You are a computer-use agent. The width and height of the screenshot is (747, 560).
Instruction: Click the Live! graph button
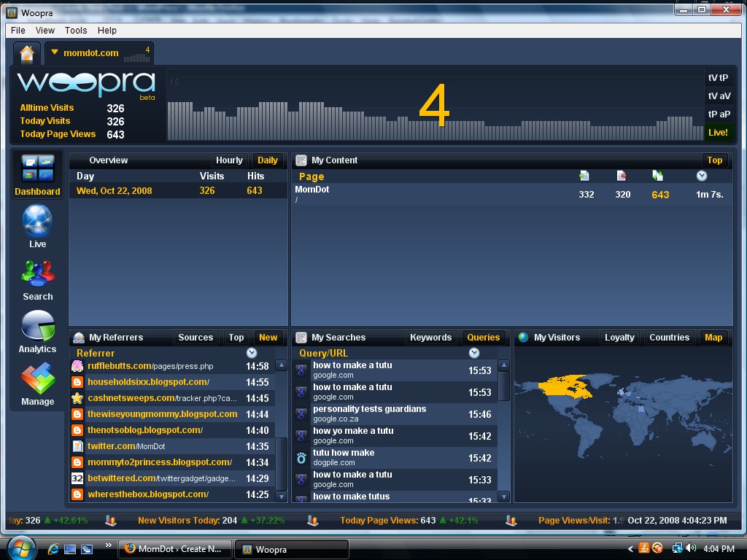tap(718, 133)
